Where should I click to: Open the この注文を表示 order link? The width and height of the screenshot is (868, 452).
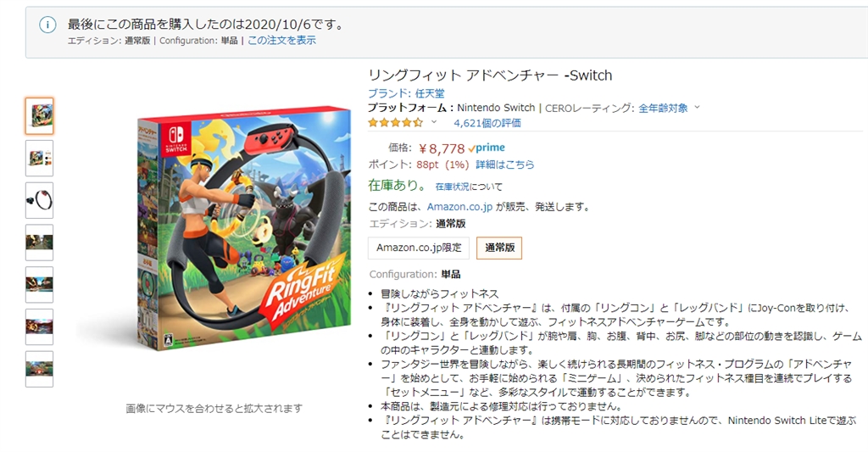[x=281, y=41]
